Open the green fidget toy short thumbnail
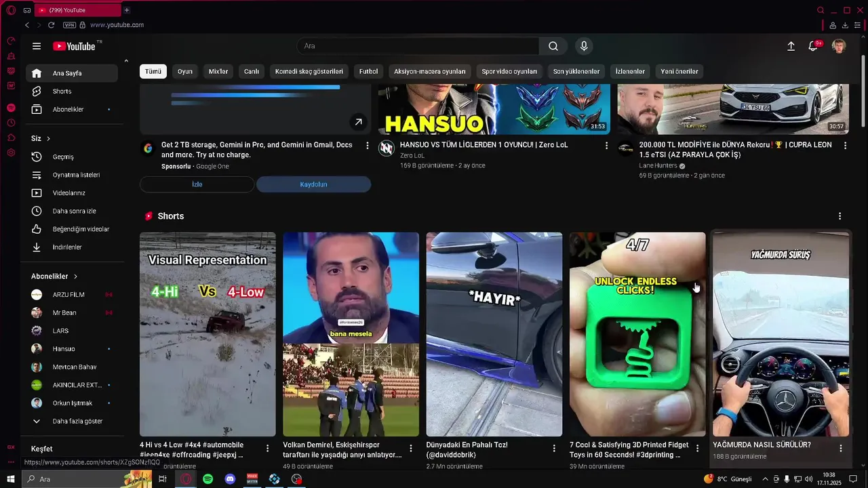Viewport: 868px width, 488px height. tap(637, 334)
